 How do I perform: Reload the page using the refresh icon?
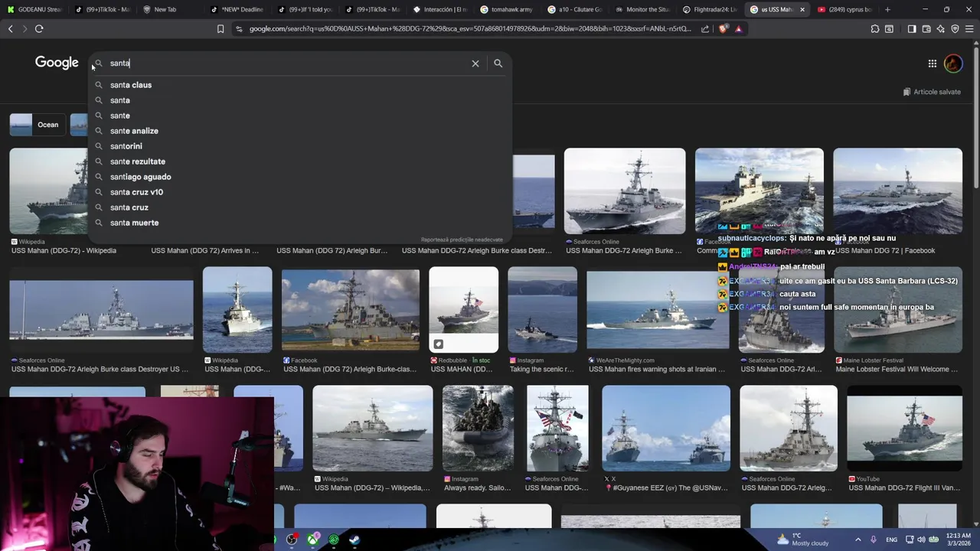39,29
